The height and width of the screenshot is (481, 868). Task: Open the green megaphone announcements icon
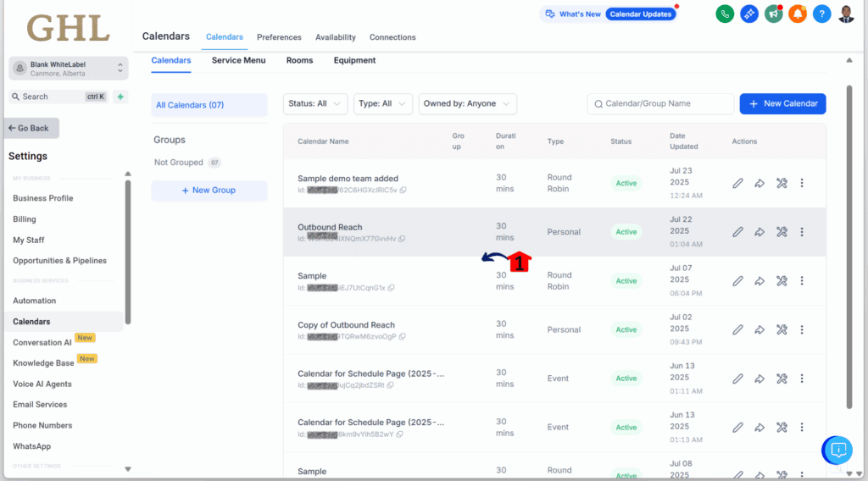point(773,14)
